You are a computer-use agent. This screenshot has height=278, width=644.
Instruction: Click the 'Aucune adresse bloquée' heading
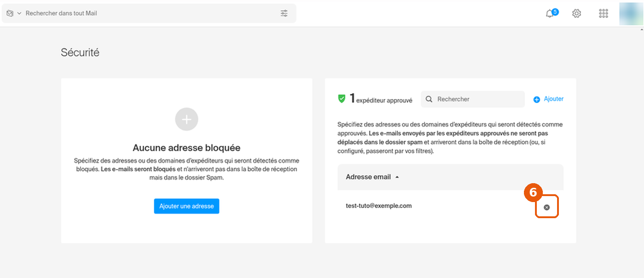[x=187, y=148]
